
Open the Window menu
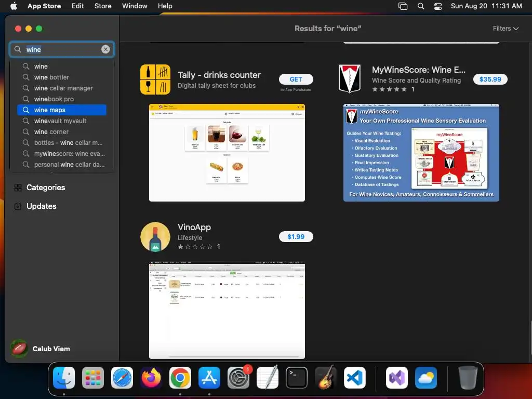[135, 6]
